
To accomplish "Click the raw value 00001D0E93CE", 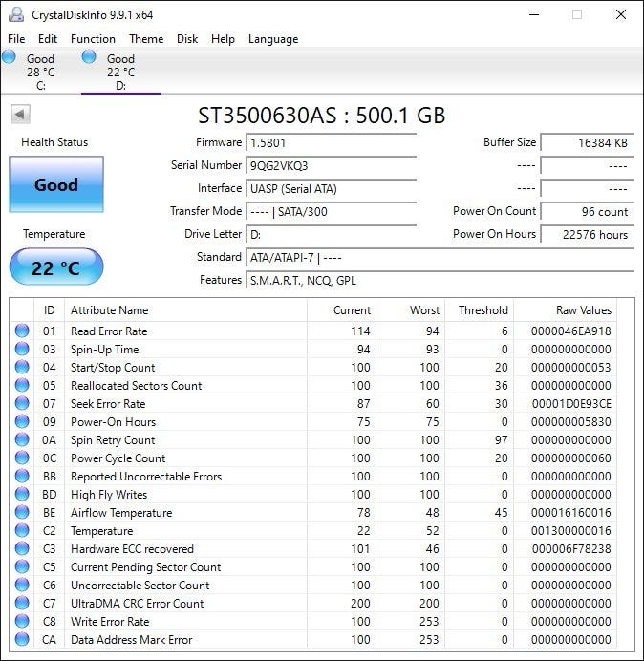I will [571, 404].
